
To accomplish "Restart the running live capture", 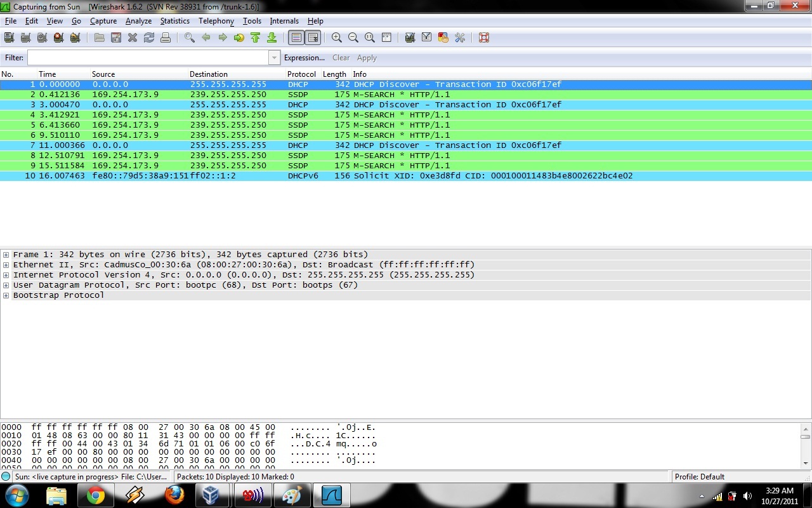I will [x=75, y=37].
